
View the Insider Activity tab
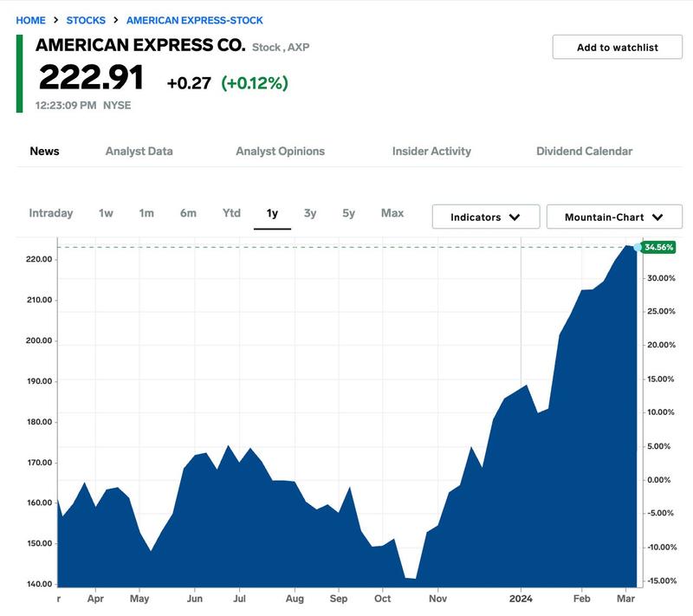point(431,151)
